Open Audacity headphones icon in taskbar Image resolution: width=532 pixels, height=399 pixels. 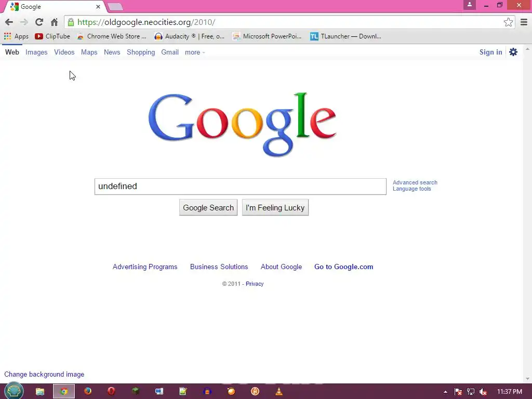[x=207, y=391]
